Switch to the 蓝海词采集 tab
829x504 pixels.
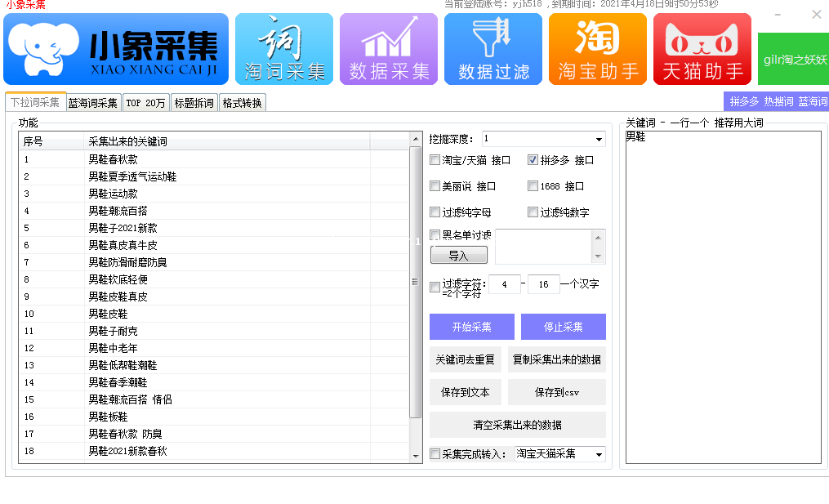[93, 103]
